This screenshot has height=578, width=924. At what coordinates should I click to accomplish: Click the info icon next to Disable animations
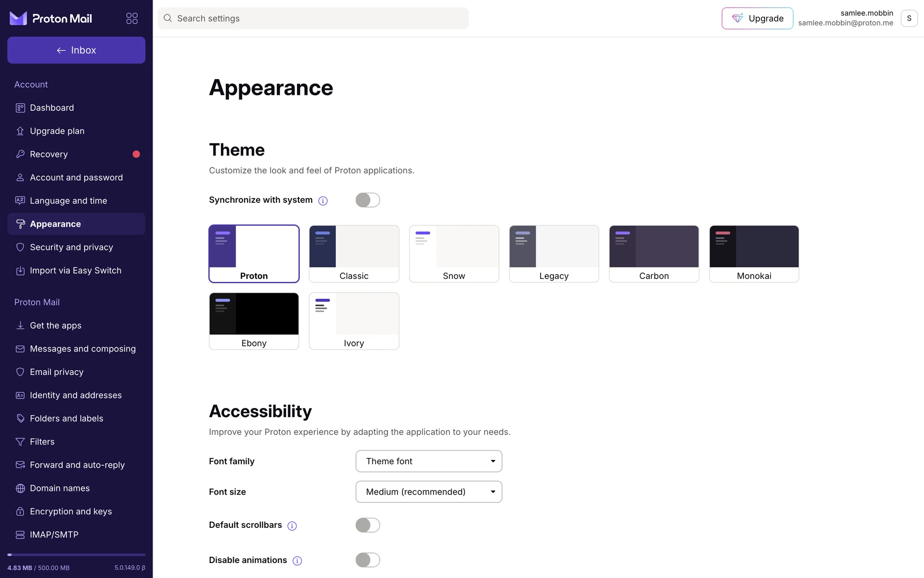(297, 561)
